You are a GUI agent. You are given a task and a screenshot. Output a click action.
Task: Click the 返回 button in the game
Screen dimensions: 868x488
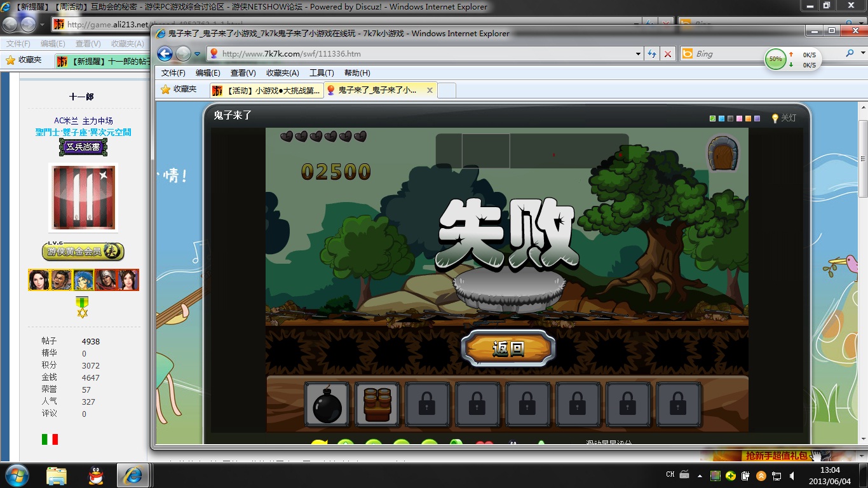[508, 348]
